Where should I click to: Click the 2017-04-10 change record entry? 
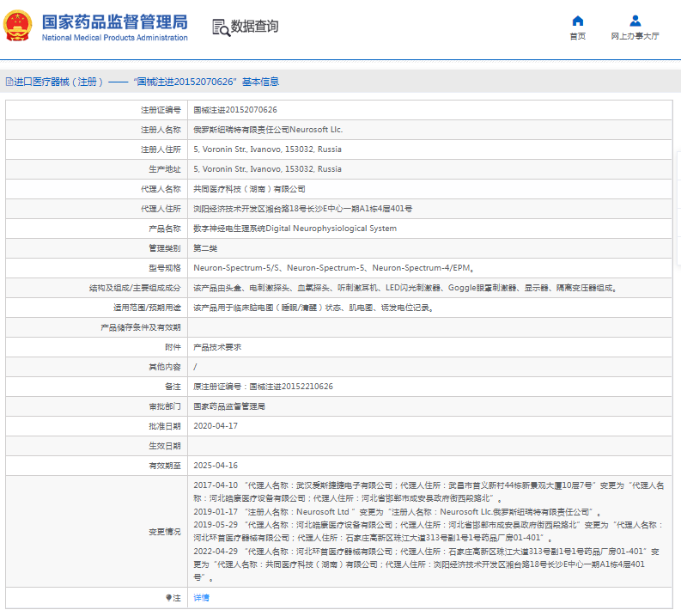pyautogui.click(x=429, y=491)
